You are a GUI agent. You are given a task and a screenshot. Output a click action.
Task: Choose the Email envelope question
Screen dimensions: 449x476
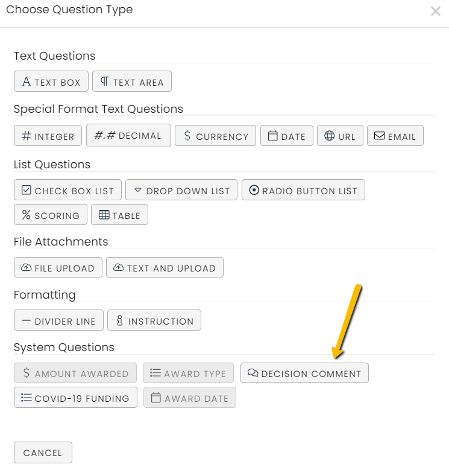tap(395, 135)
